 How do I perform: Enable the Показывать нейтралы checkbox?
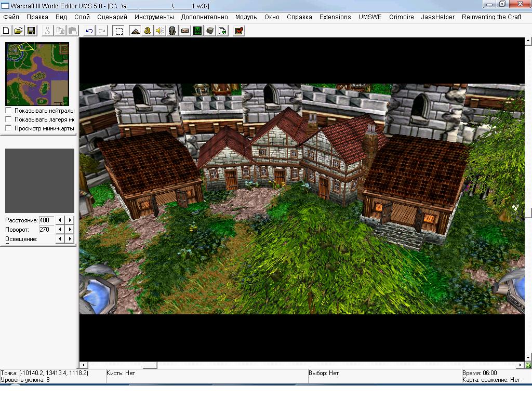(x=8, y=110)
